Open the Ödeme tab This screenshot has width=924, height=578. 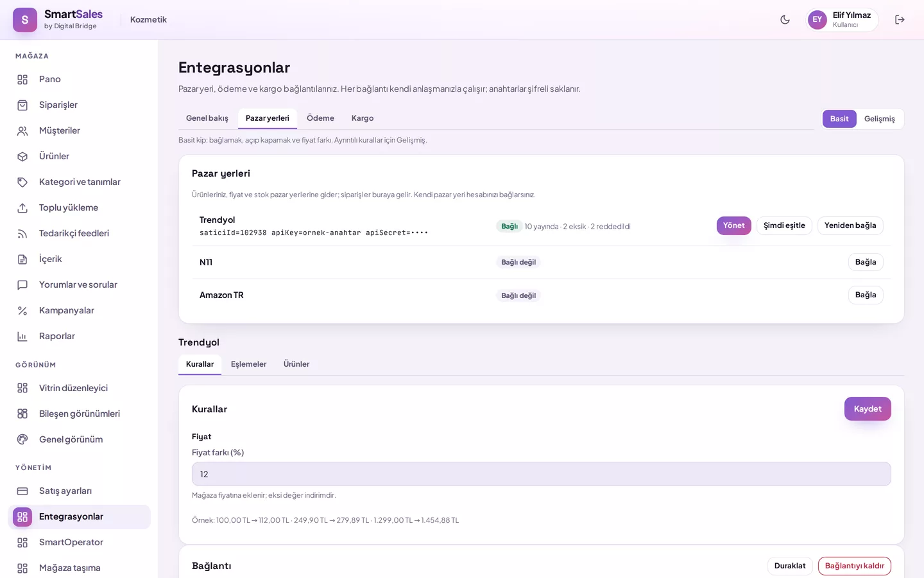tap(320, 118)
